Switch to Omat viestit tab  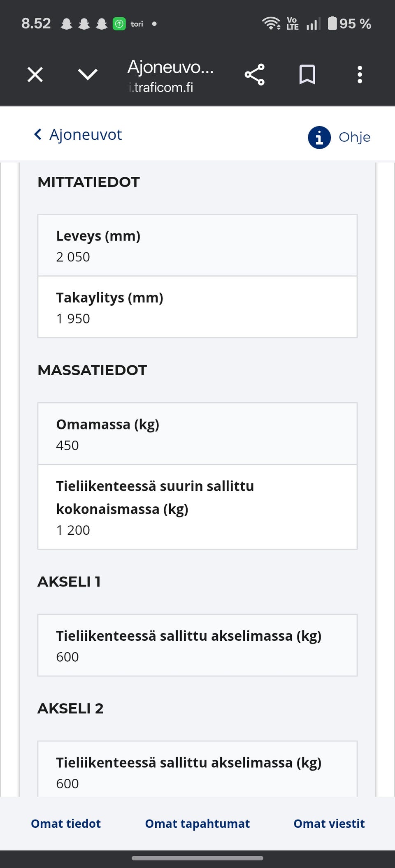(x=329, y=824)
